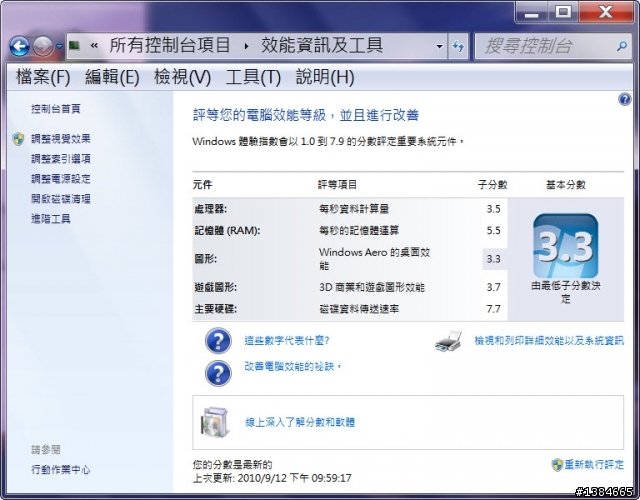
Task: Expand the arrow after 所有控制台項目
Action: click(x=246, y=46)
